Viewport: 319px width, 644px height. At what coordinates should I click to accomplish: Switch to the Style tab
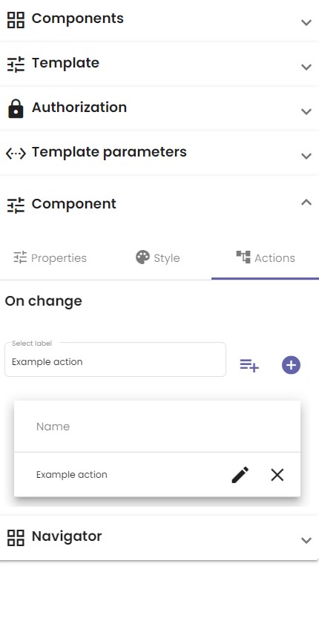click(x=158, y=258)
